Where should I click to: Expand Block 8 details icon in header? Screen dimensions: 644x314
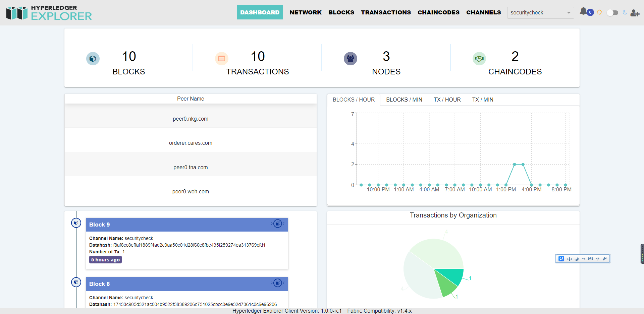277,283
